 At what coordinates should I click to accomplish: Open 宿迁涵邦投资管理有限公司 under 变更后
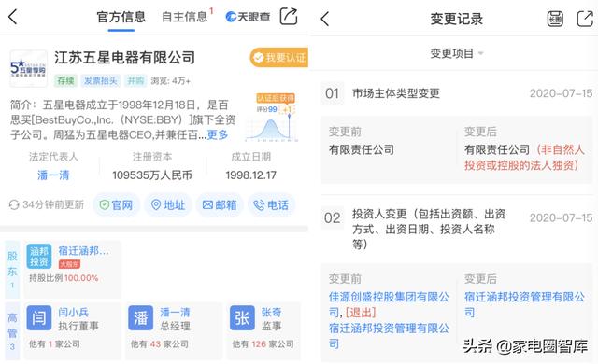click(524, 304)
